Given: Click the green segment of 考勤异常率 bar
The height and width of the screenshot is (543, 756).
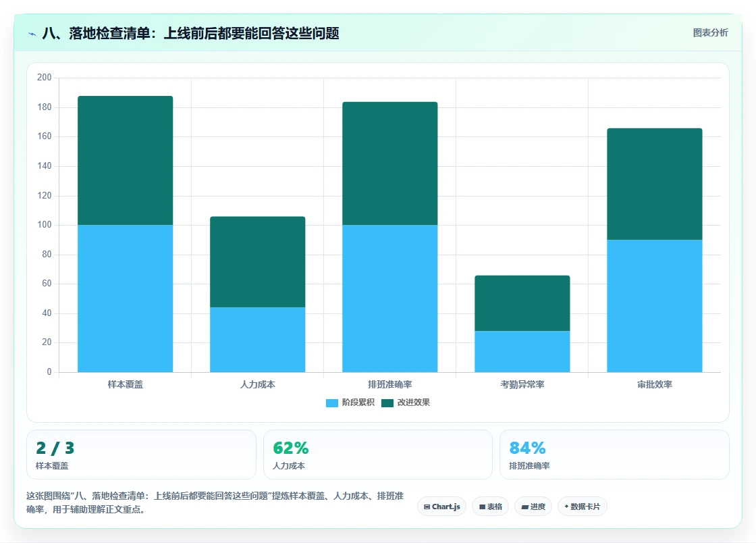Looking at the screenshot, I should pyautogui.click(x=522, y=303).
